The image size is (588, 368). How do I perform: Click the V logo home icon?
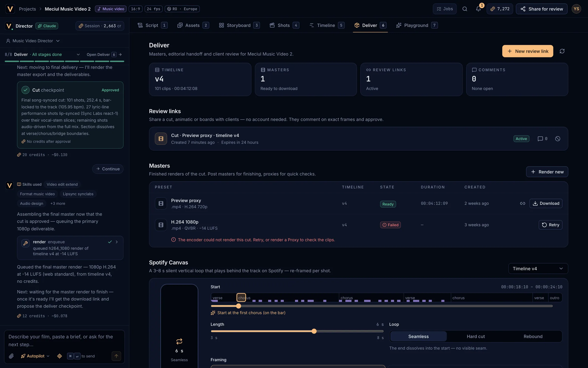coord(10,9)
